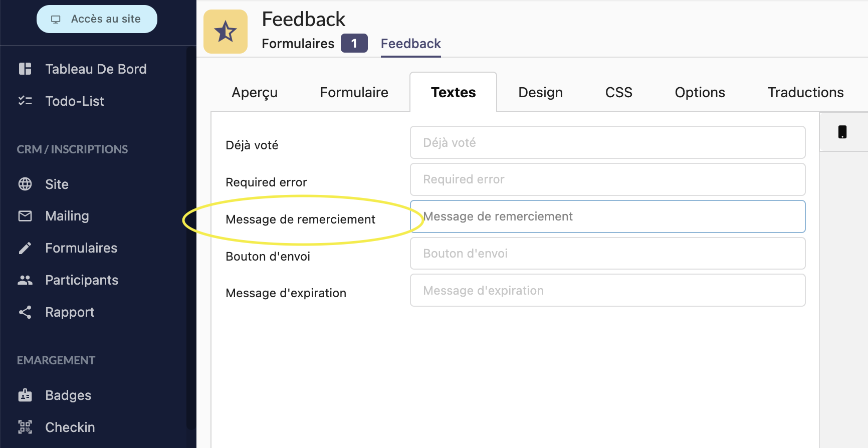The height and width of the screenshot is (448, 868).
Task: Click the Bouton d'envoi input field
Action: pos(607,254)
